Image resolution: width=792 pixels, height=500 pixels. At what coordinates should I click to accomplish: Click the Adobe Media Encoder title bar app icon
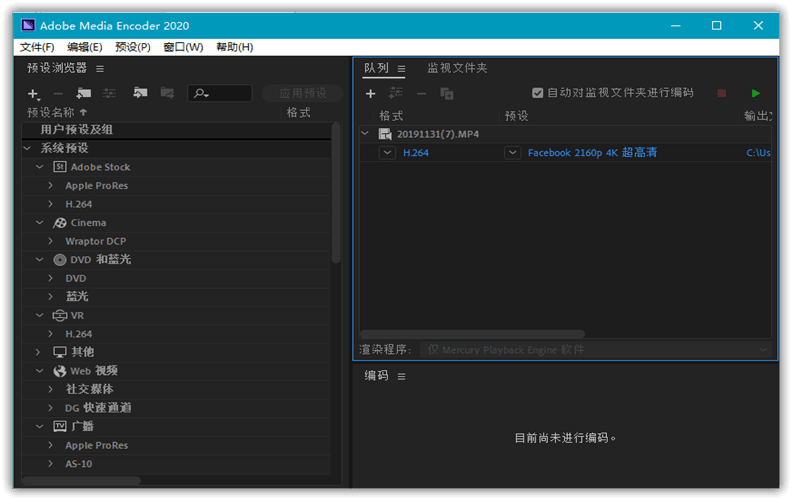point(28,25)
